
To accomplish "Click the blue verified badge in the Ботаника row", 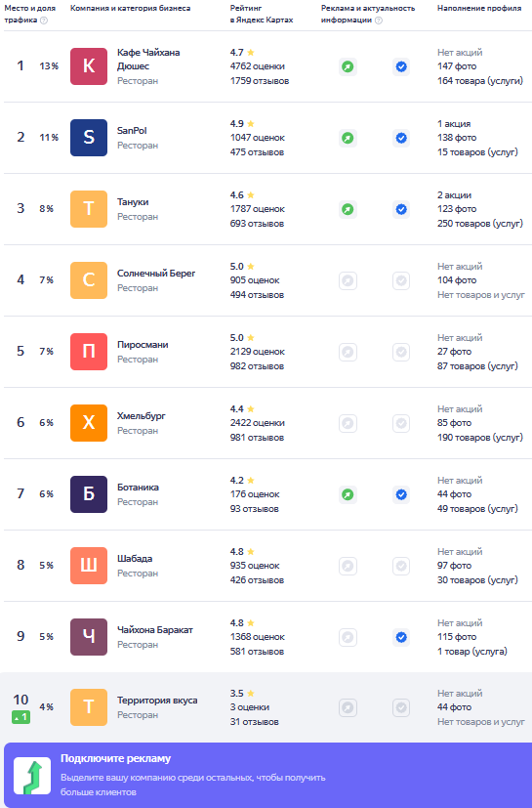I will pyautogui.click(x=401, y=494).
